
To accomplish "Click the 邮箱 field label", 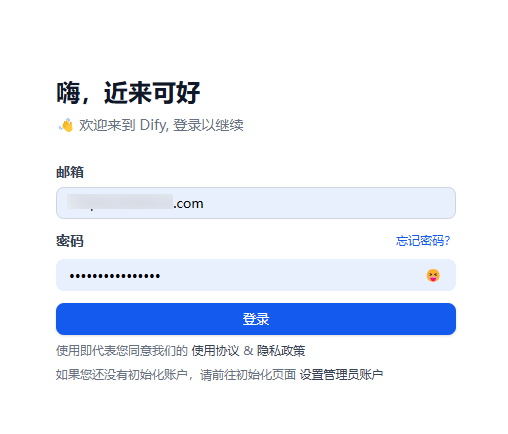I will pyautogui.click(x=70, y=172).
